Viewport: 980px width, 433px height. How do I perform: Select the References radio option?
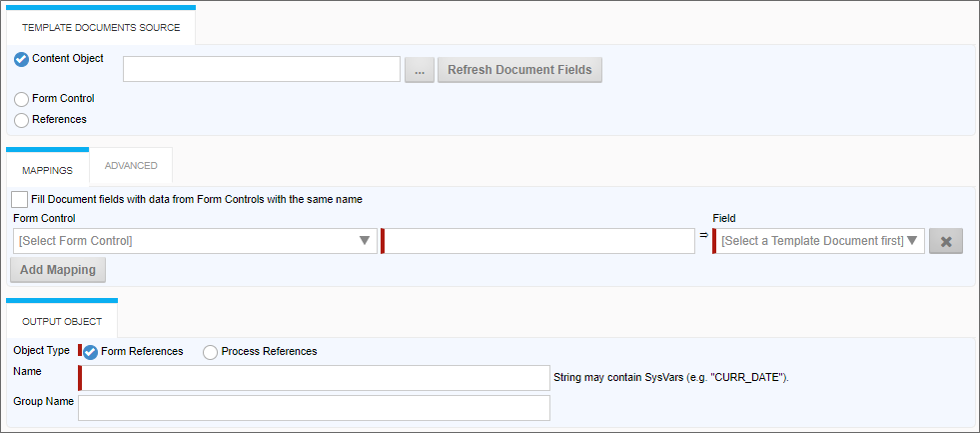22,120
